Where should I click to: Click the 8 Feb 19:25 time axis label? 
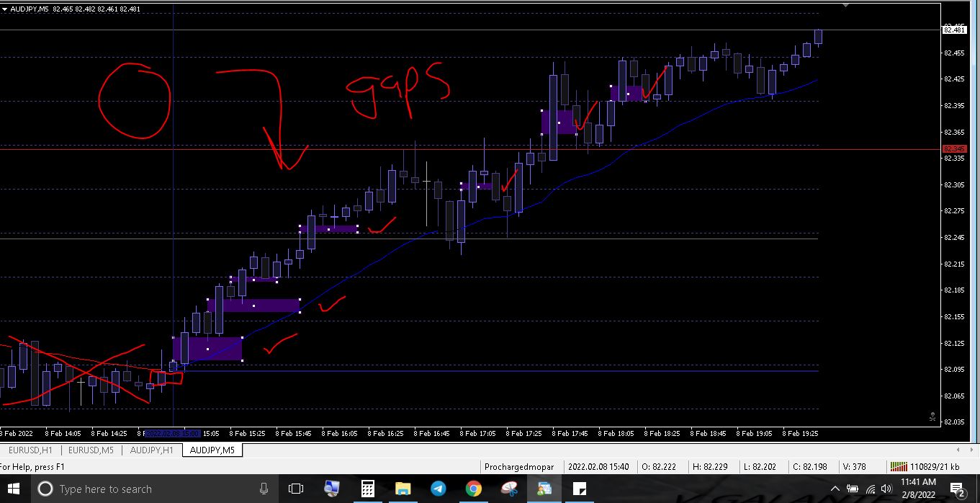tap(801, 434)
